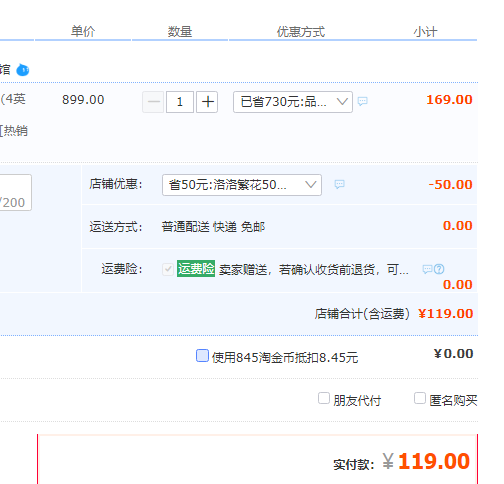
Task: Click the store discount amount -50.00
Action: point(450,185)
